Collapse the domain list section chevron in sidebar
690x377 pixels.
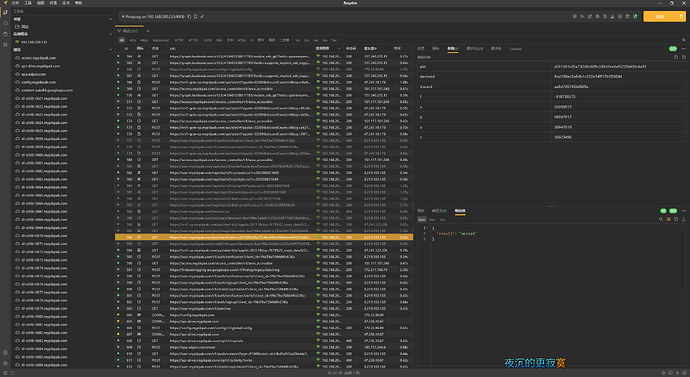[x=110, y=50]
